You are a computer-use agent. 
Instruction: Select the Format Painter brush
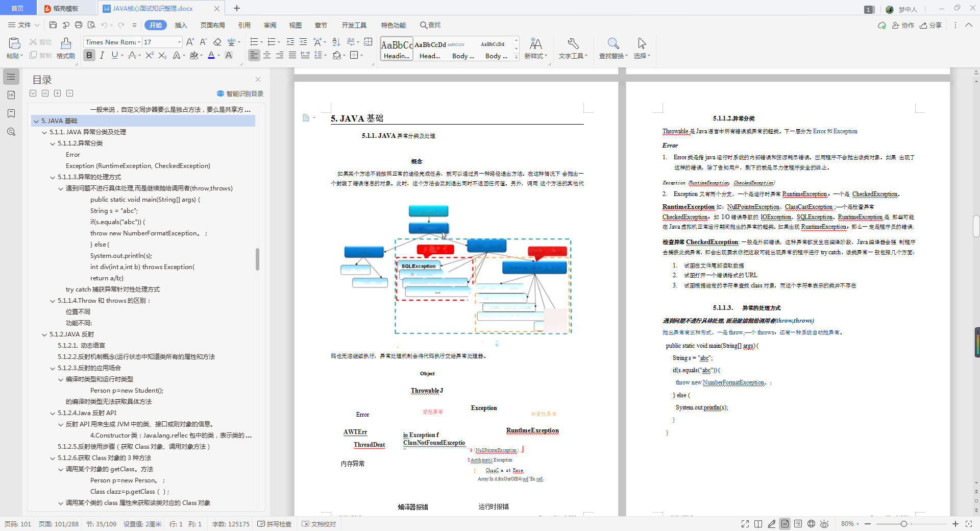pyautogui.click(x=66, y=44)
